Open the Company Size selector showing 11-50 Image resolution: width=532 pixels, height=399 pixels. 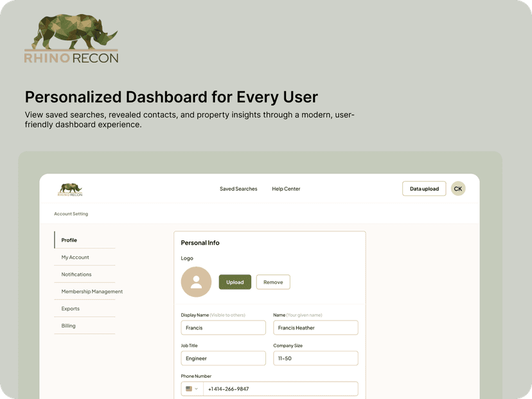tap(315, 358)
